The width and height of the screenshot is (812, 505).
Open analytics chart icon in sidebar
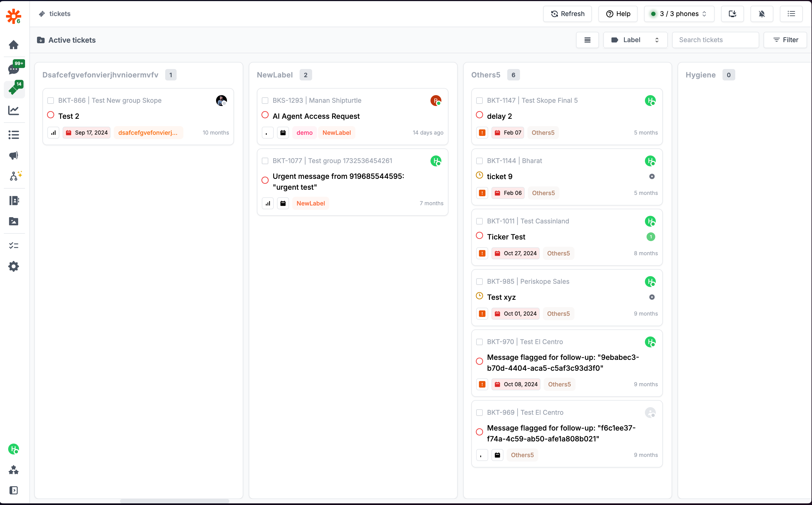coord(14,110)
